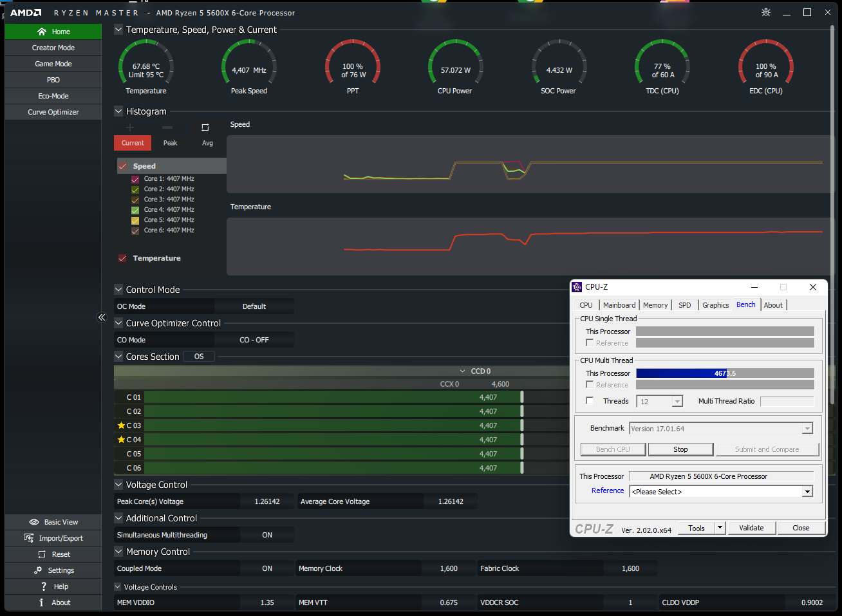
Task: Click the bug report icon in the title bar
Action: click(766, 12)
